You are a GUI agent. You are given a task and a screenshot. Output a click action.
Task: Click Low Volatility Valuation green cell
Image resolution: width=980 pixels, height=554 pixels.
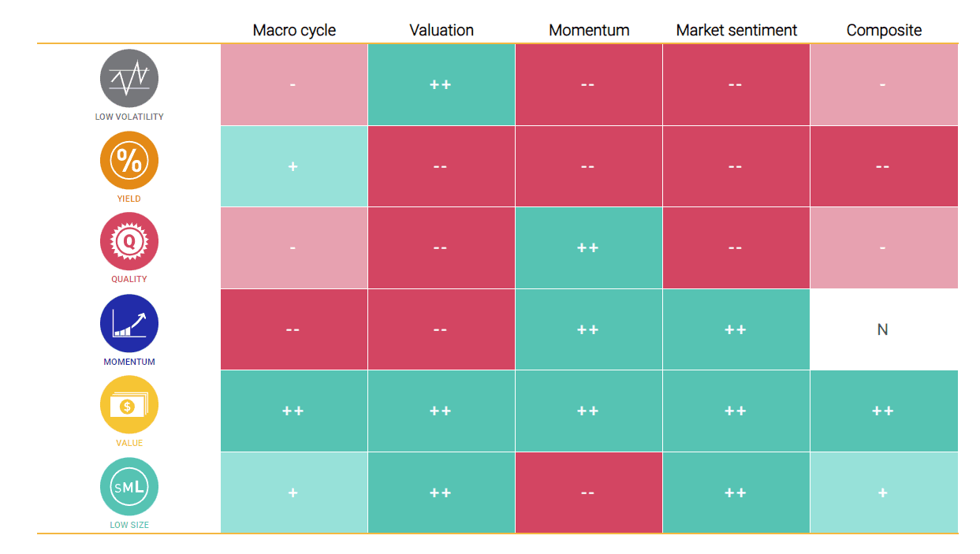tap(442, 84)
